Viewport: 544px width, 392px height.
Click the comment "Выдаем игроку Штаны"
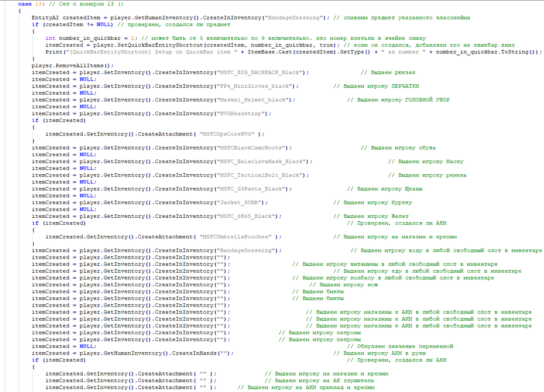coord(385,189)
